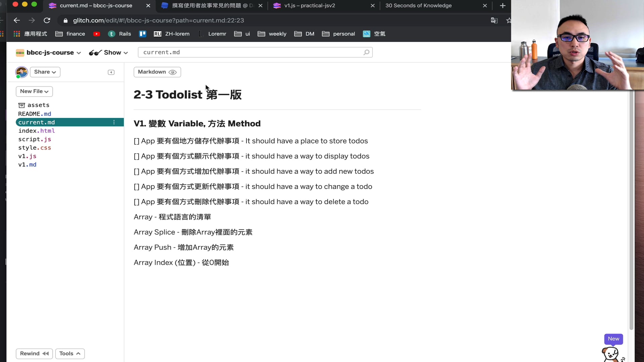This screenshot has width=644, height=362.
Task: Reload the page with the refresh icon
Action: (x=47, y=20)
